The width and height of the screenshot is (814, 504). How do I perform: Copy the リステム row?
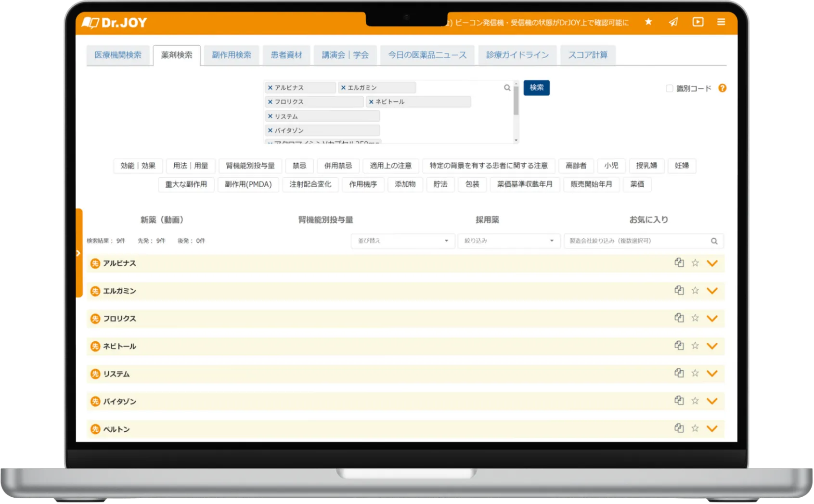pyautogui.click(x=679, y=373)
